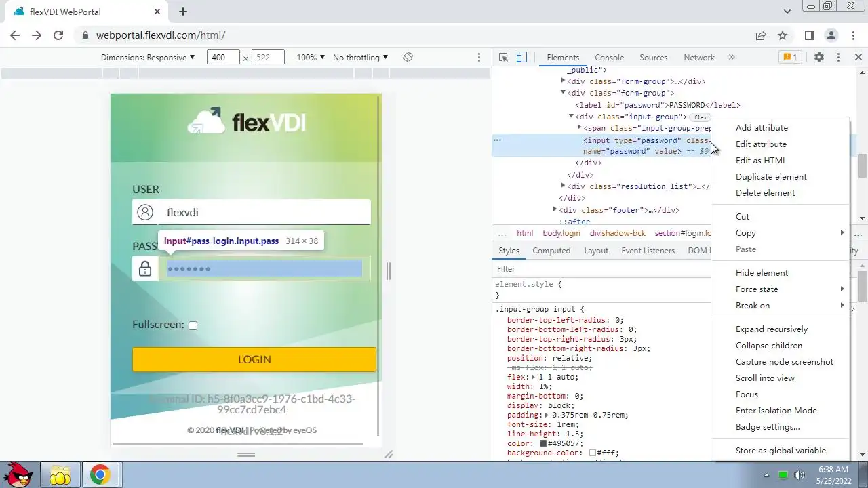Focus the password input field
This screenshot has height=488, width=868.
264,268
